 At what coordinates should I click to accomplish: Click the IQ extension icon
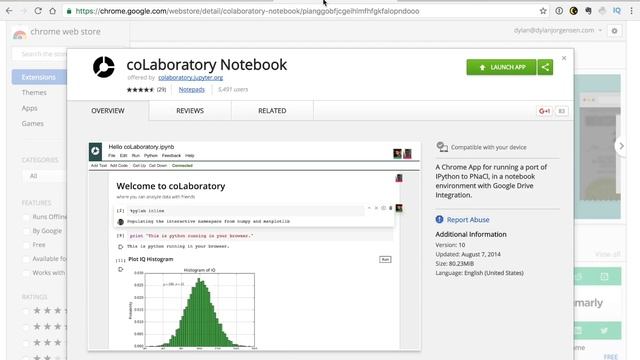pyautogui.click(x=617, y=11)
